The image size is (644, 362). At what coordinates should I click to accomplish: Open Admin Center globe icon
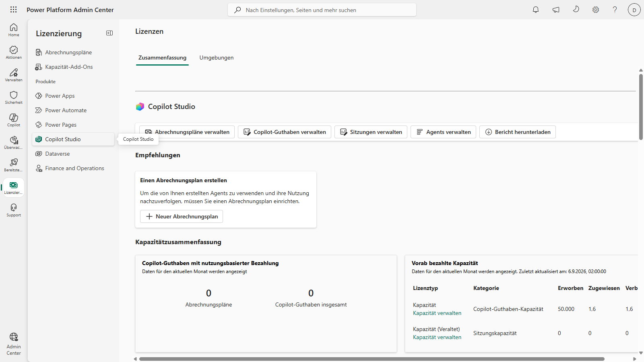point(14,344)
